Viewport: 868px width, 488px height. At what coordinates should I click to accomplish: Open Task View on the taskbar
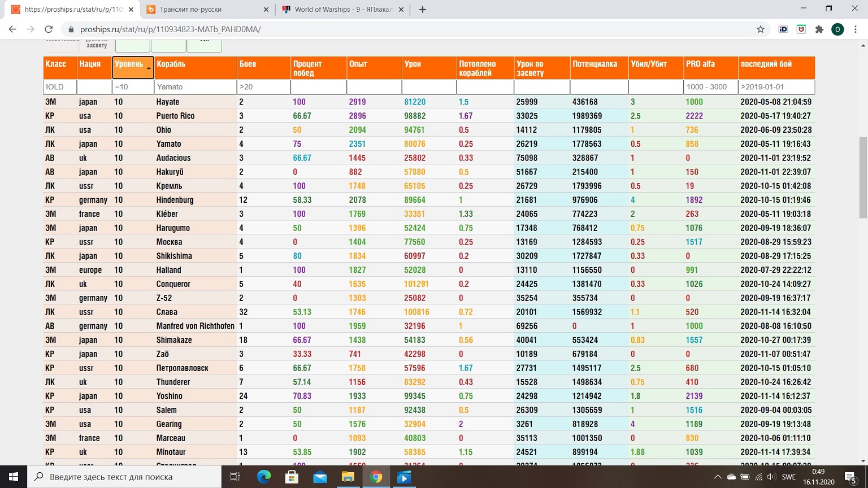coord(235,477)
